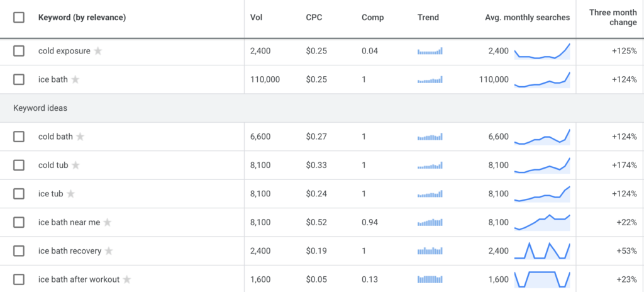Viewport: 644px width, 292px height.
Task: Star the 'ice bath' keyword
Action: [x=75, y=79]
